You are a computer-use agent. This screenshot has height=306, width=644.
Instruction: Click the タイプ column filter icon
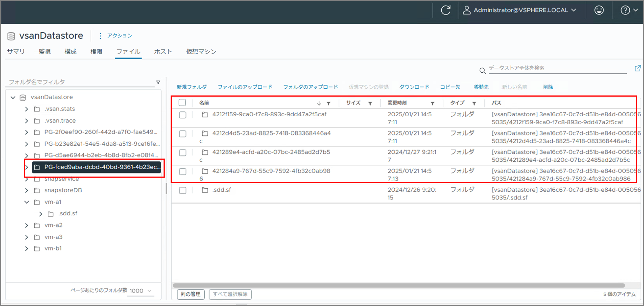tap(474, 103)
